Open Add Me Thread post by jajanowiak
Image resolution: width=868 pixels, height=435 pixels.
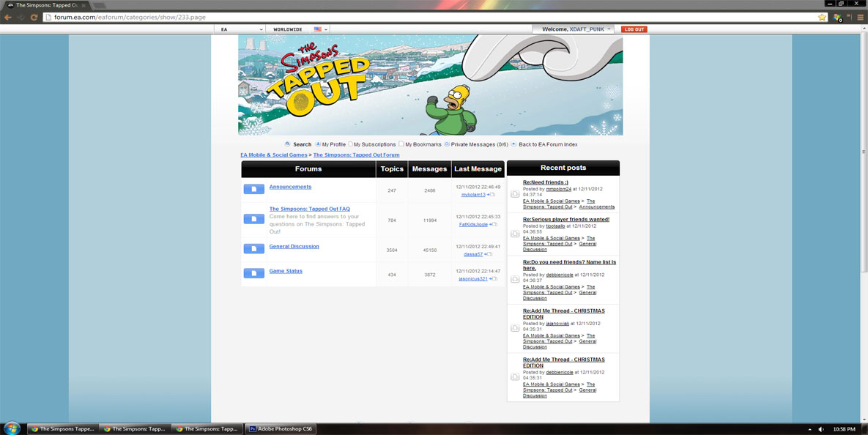click(564, 313)
